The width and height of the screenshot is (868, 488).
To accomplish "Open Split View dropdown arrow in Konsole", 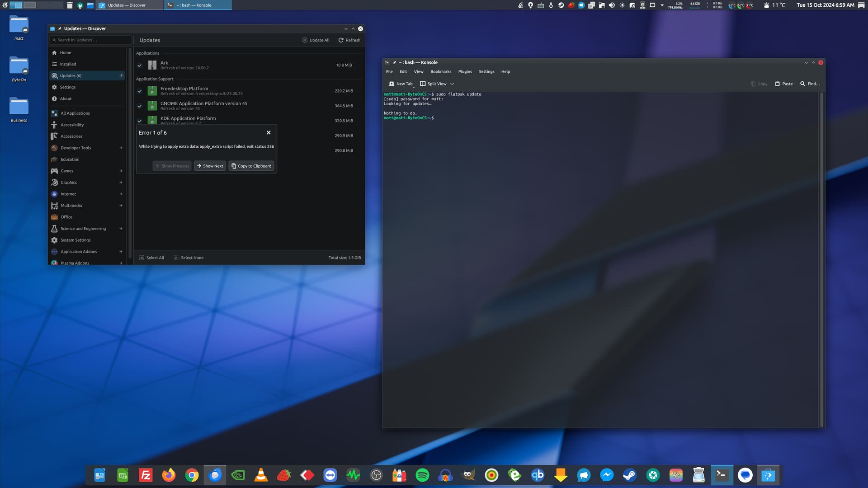I will click(x=452, y=84).
